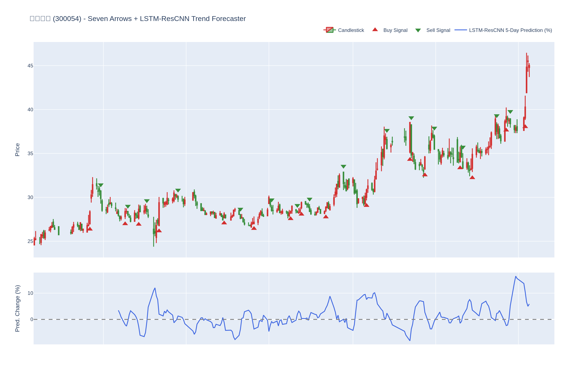Screen dimensions: 588x378
Task: Hide the Candlestick trace via legend label
Action: click(351, 30)
